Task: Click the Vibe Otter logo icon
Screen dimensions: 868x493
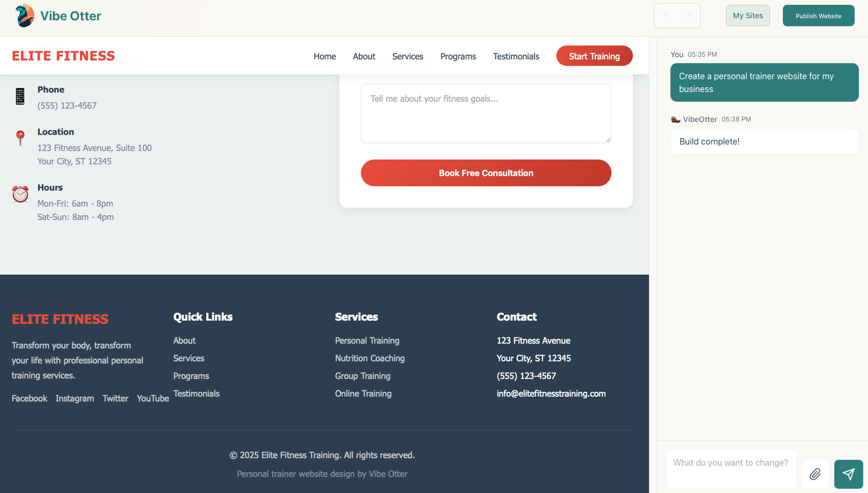Action: tap(24, 16)
